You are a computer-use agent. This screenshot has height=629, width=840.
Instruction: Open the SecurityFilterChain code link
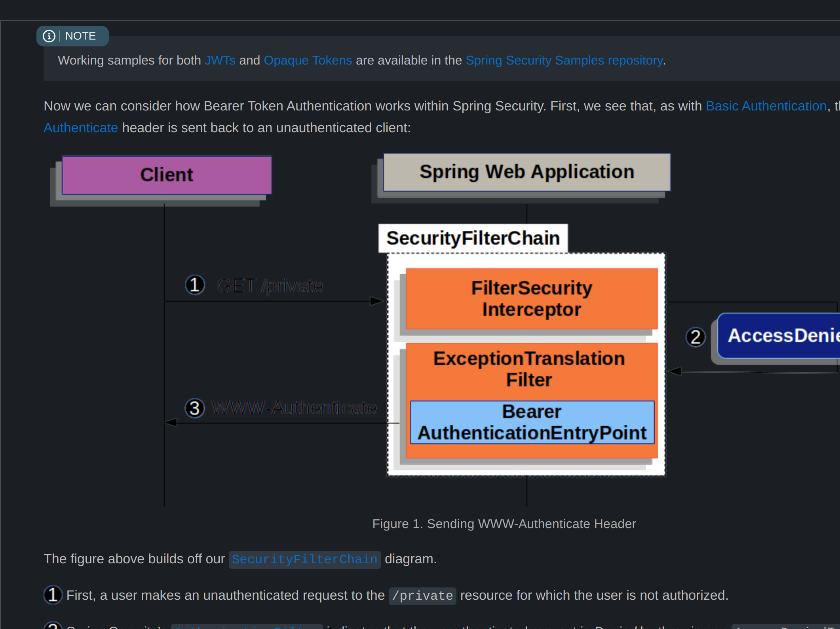tap(304, 559)
